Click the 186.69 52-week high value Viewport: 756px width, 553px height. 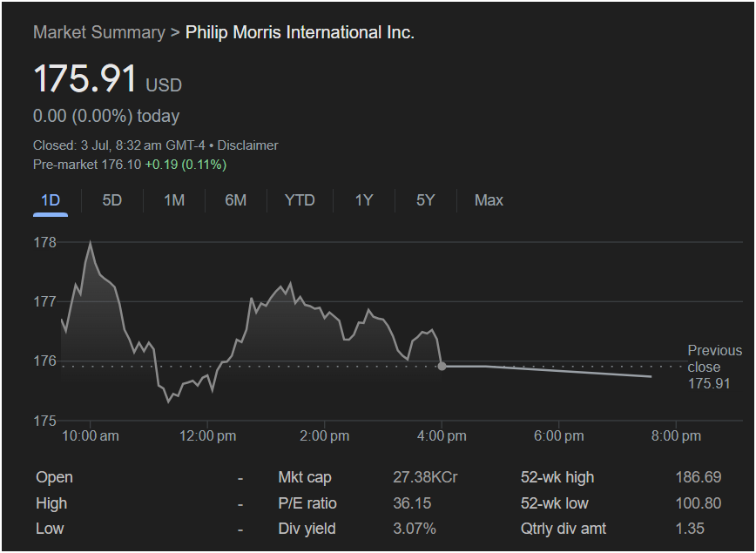coord(699,477)
